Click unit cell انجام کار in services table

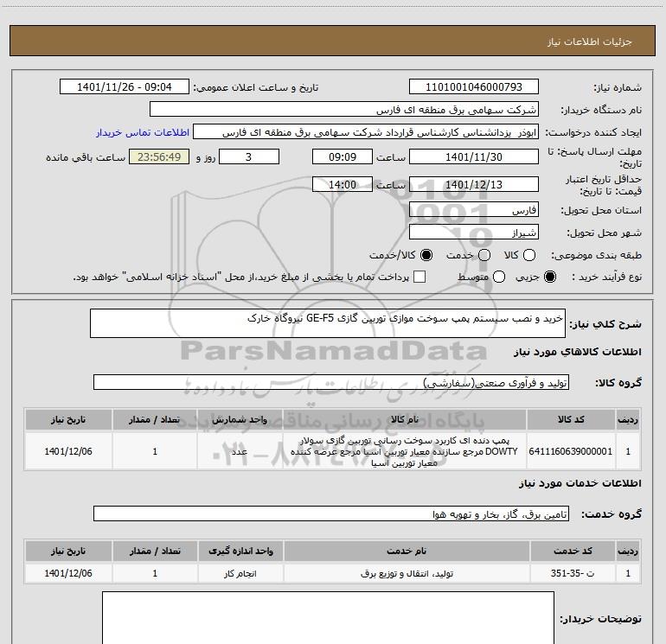coord(240,573)
